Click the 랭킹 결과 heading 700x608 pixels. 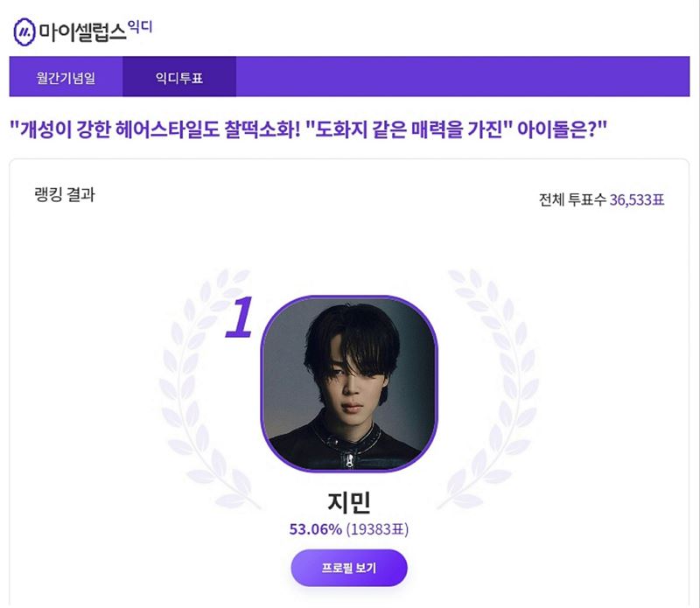[x=65, y=194]
